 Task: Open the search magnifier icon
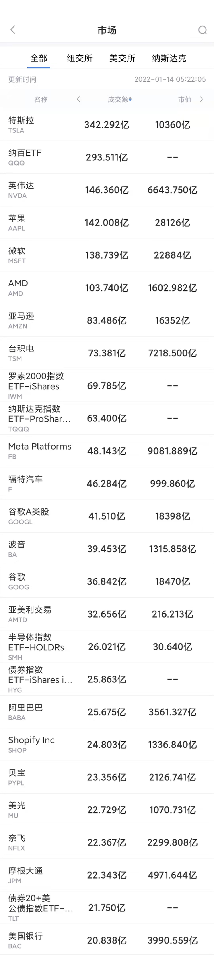[202, 30]
